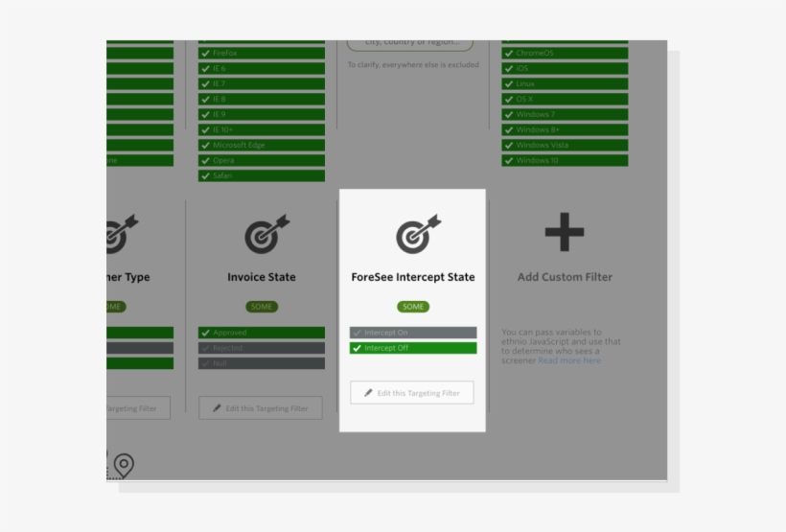
Task: Toggle the Null invoice state
Action: tap(261, 363)
